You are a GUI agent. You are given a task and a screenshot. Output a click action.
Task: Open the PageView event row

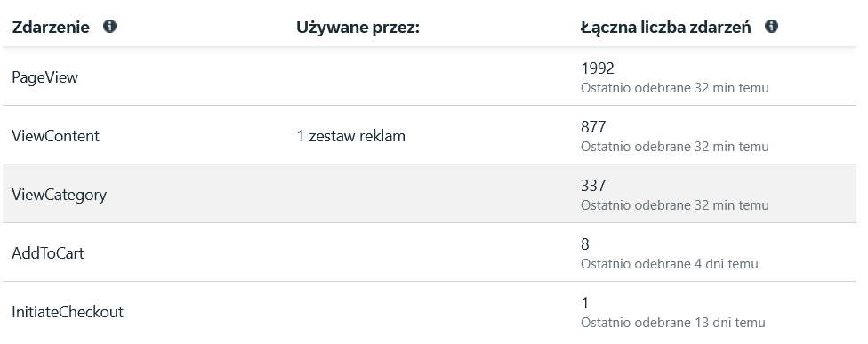[x=430, y=76]
